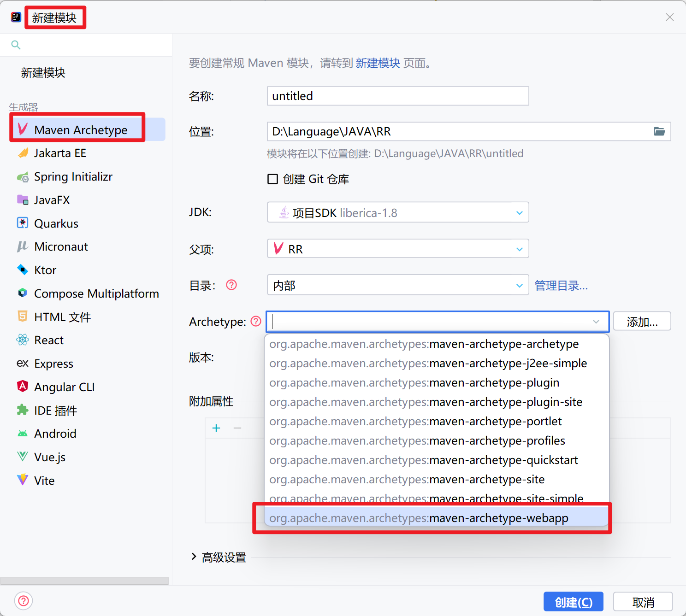
Task: Click the help question mark at bottom left
Action: click(24, 601)
